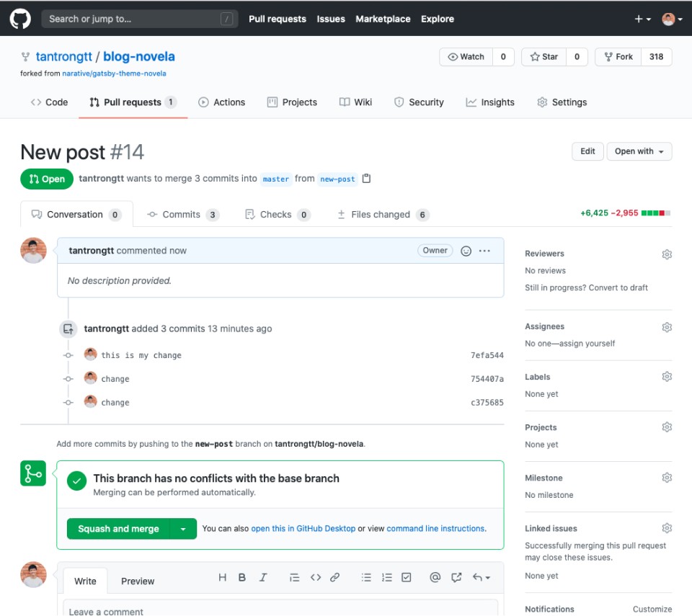Open Marketplace in top navigation
Viewport: 692px width, 616px height.
pyautogui.click(x=383, y=19)
